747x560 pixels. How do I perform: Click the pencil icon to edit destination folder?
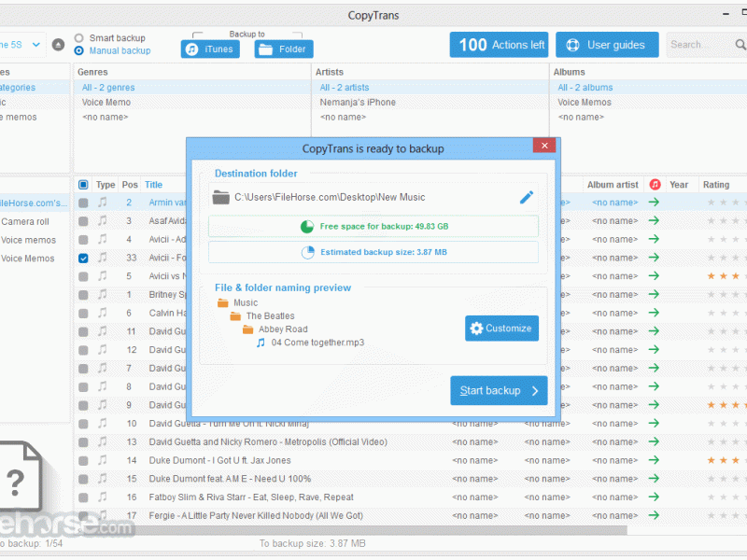(527, 197)
